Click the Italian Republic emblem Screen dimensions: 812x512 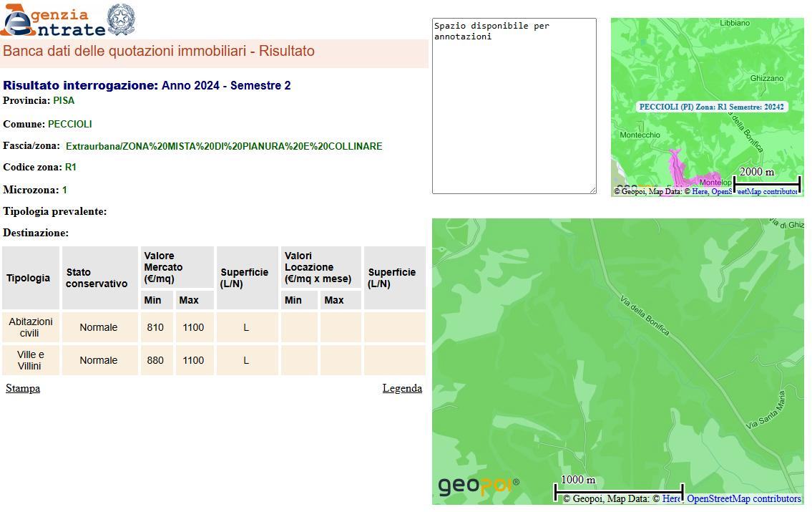pos(120,19)
